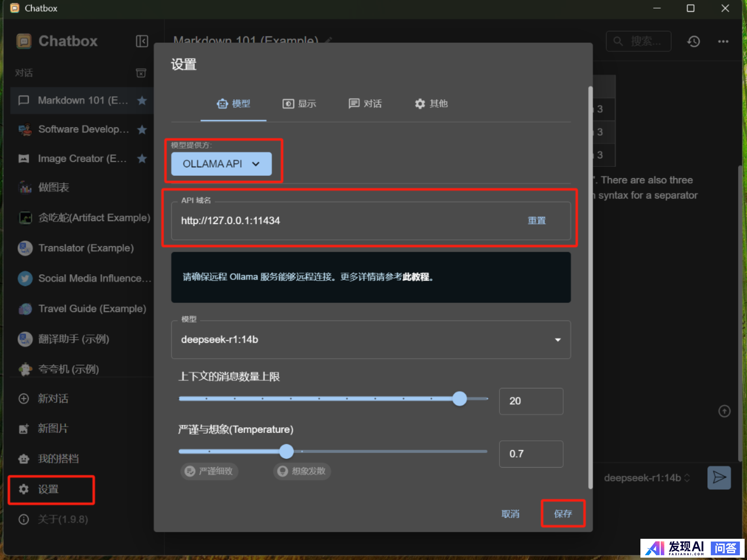
Task: Click the archive conversations icon beside 对话
Action: coord(141,73)
